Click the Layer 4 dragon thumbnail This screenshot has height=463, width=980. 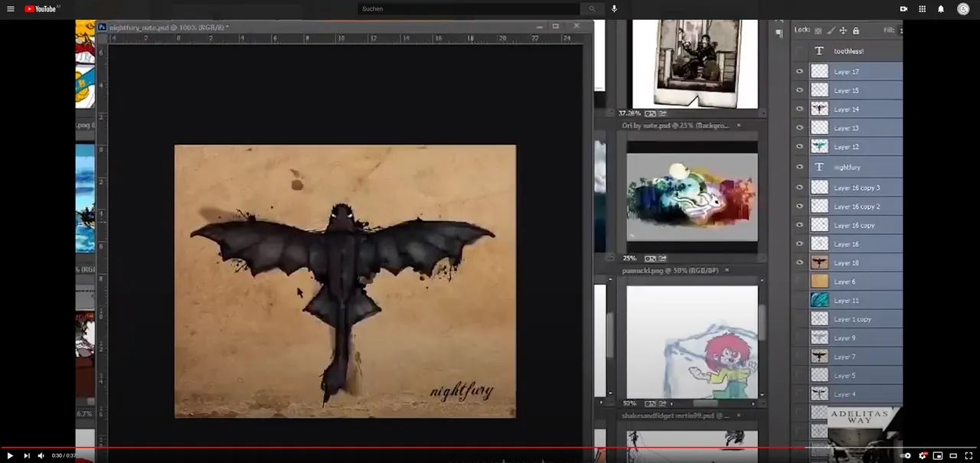[x=819, y=394]
